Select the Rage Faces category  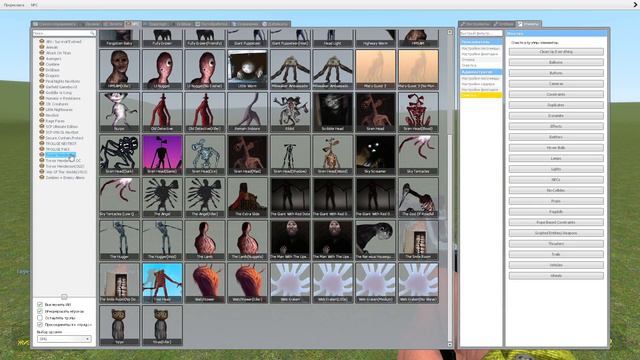(55, 121)
